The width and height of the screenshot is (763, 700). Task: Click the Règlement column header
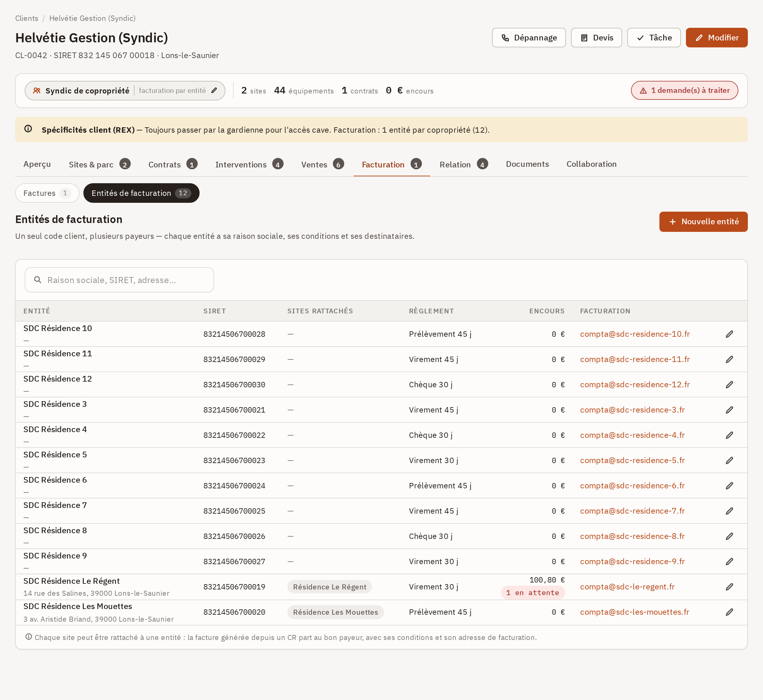(431, 311)
